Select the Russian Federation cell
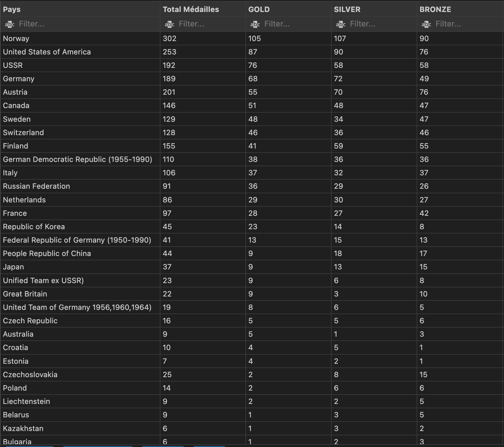504x447 pixels. pos(80,186)
